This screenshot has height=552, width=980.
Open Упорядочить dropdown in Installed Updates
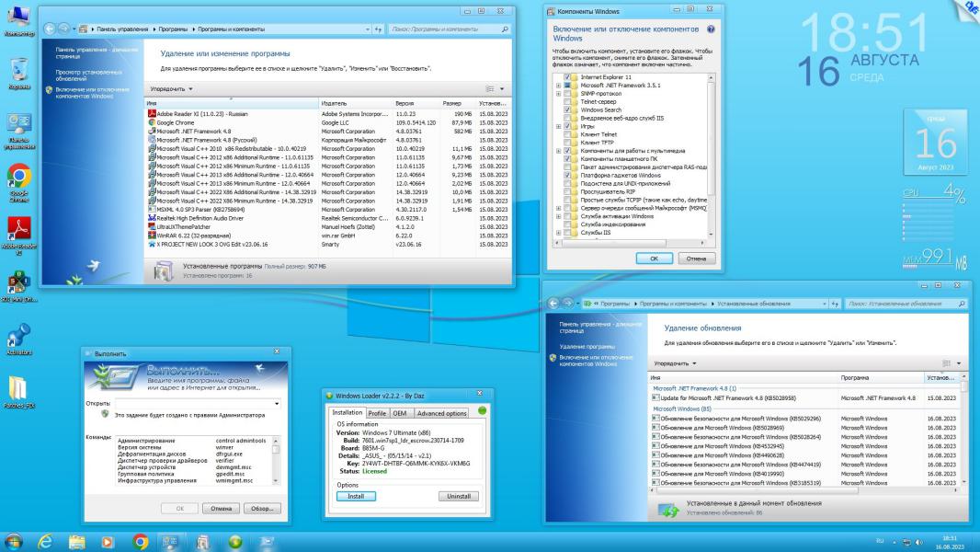click(x=675, y=363)
